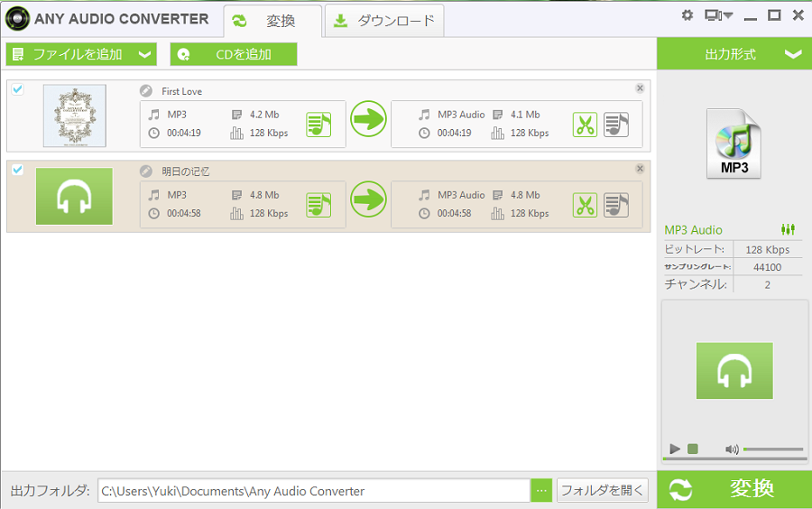Edit the First Love title pencil icon
The image size is (812, 509).
tap(146, 91)
